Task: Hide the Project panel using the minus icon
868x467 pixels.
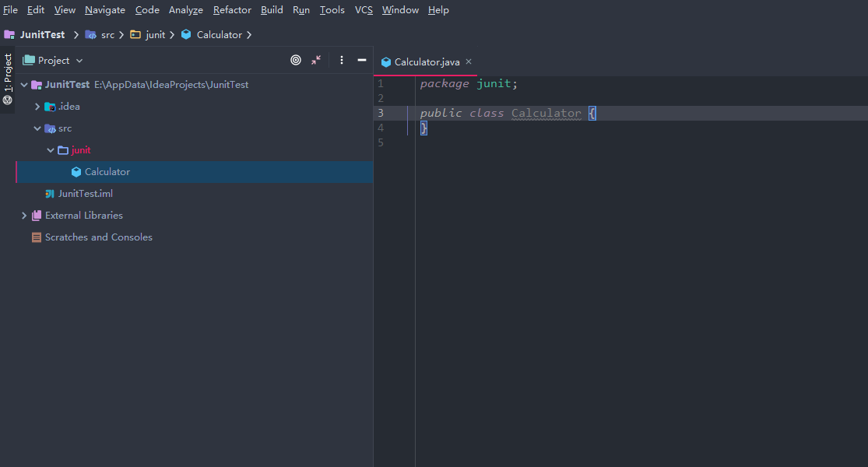Action: 362,60
